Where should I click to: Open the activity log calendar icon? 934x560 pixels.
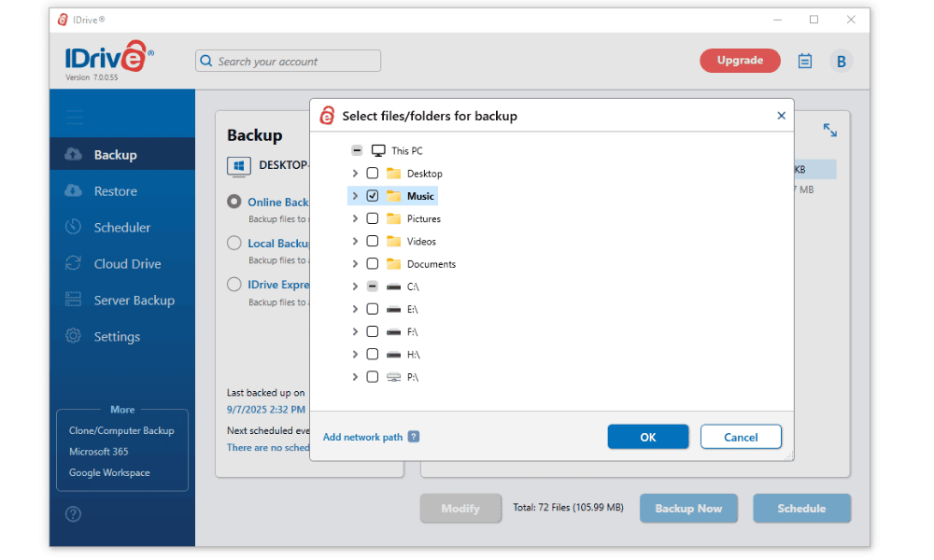coord(804,62)
